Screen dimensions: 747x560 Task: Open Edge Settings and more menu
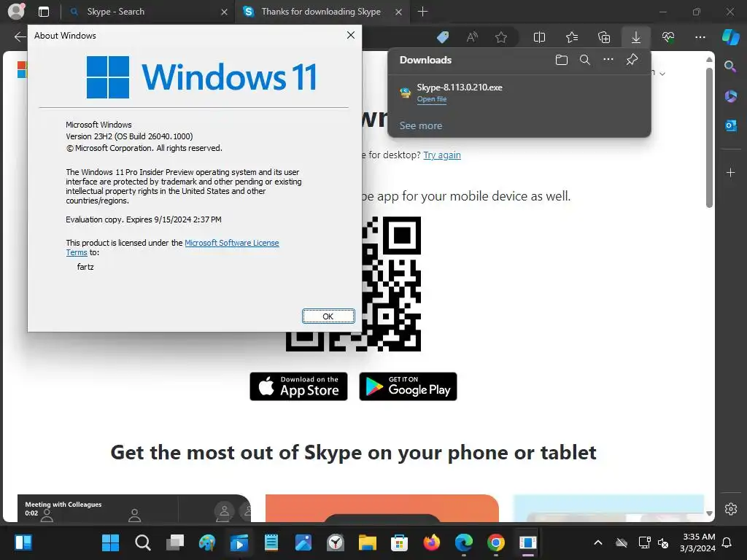[x=700, y=37]
